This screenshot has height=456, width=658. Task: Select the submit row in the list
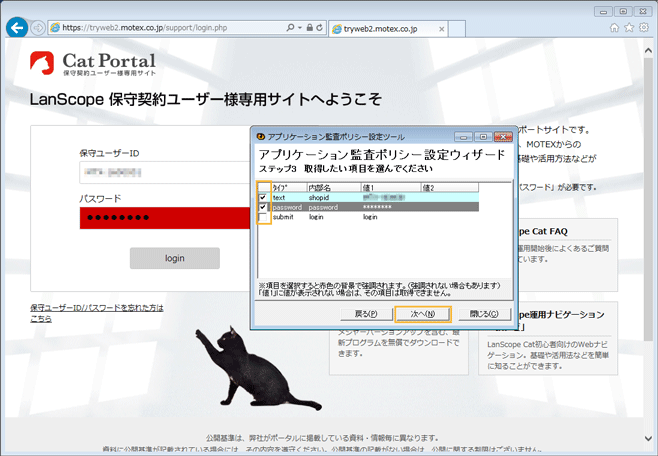click(x=368, y=217)
